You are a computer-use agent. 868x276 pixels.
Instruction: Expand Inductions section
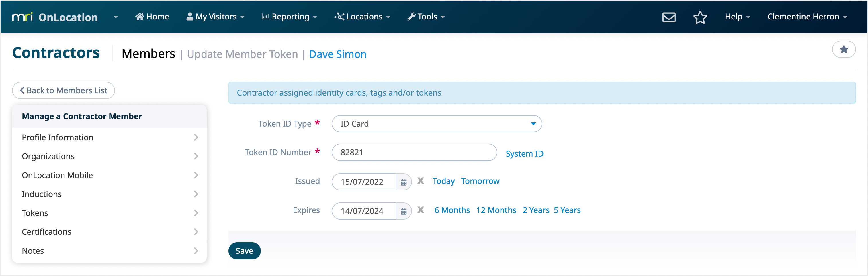[109, 194]
